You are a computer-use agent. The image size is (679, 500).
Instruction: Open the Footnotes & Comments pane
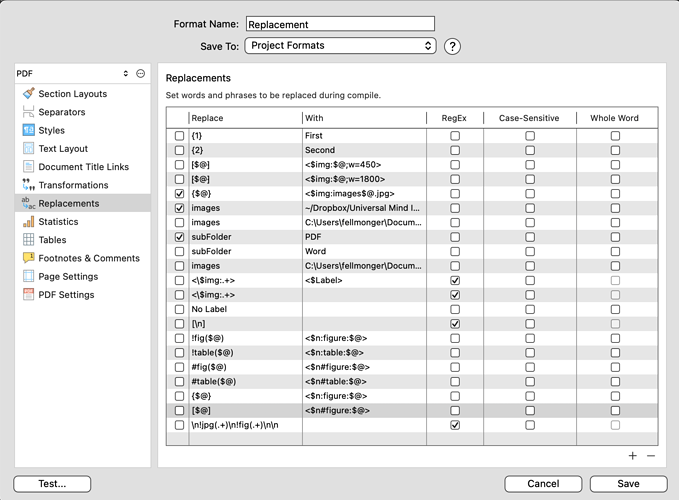point(83,258)
